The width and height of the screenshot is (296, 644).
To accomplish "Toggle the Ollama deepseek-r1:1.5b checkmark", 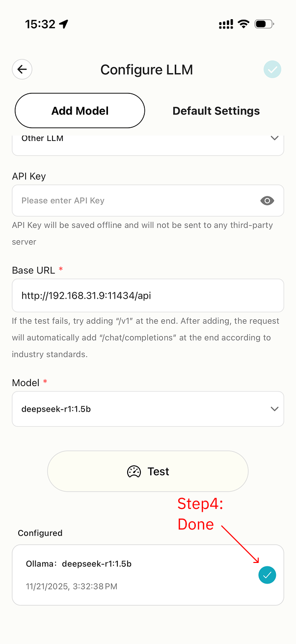I will tap(267, 575).
